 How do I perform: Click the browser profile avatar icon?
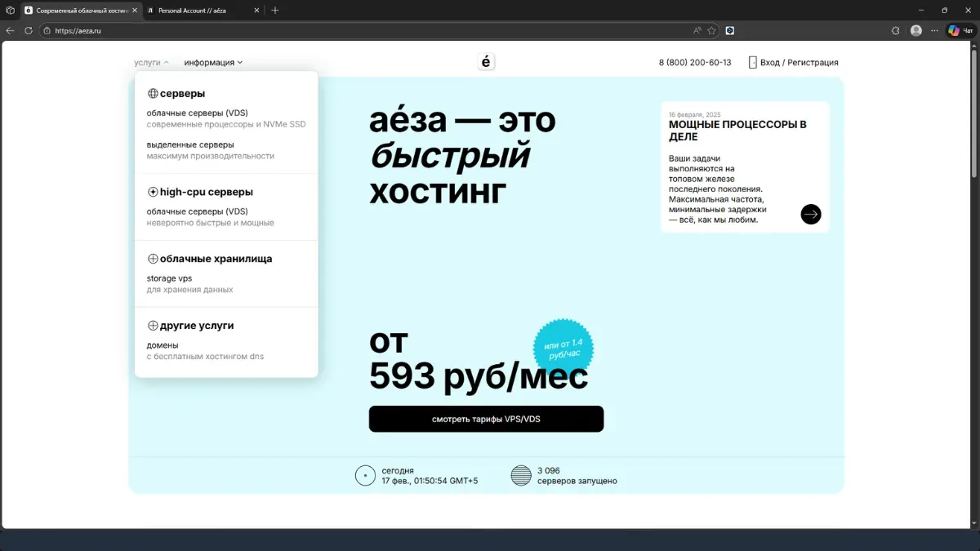[x=915, y=30]
